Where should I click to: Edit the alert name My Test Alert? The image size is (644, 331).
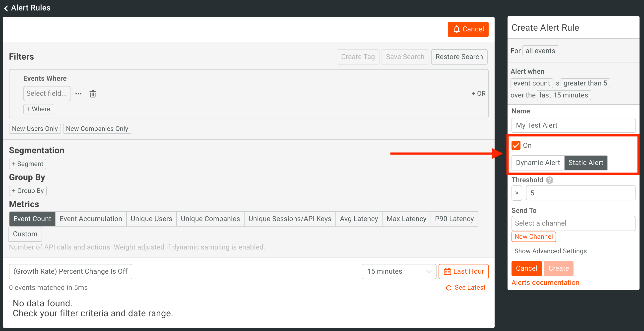pyautogui.click(x=573, y=125)
